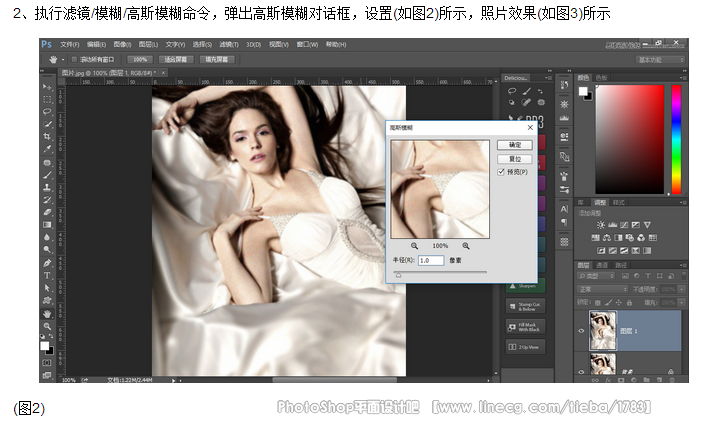Add Curves adjustment icon
701x424 pixels.
[624, 225]
